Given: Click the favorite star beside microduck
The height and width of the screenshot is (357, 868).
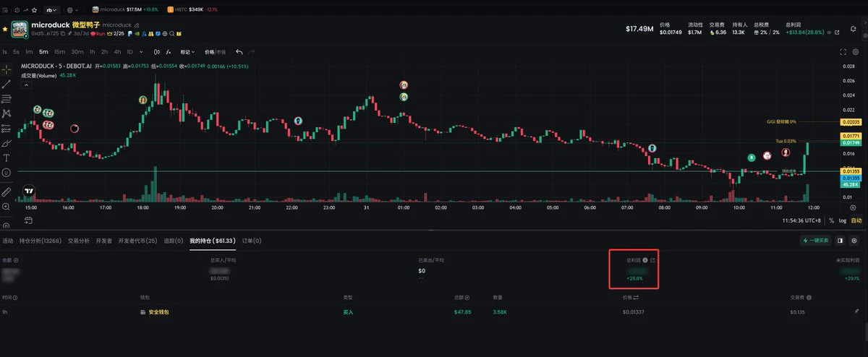Looking at the screenshot, I should (5, 29).
